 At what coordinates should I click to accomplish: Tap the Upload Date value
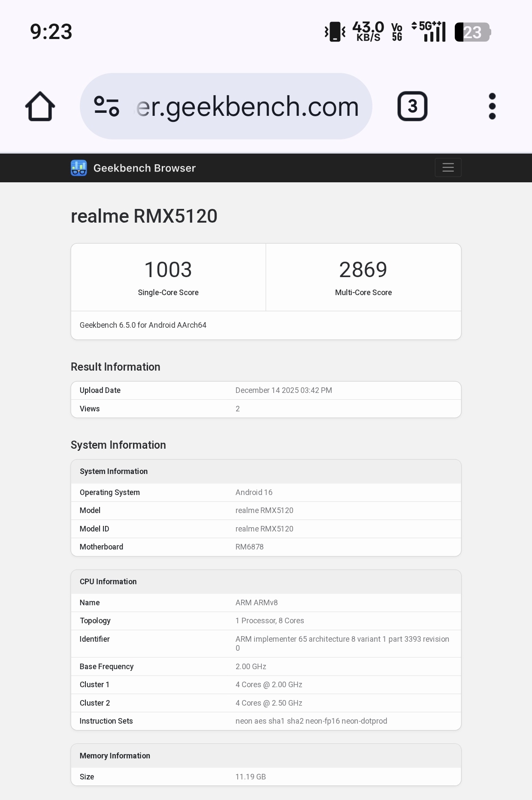pyautogui.click(x=284, y=390)
